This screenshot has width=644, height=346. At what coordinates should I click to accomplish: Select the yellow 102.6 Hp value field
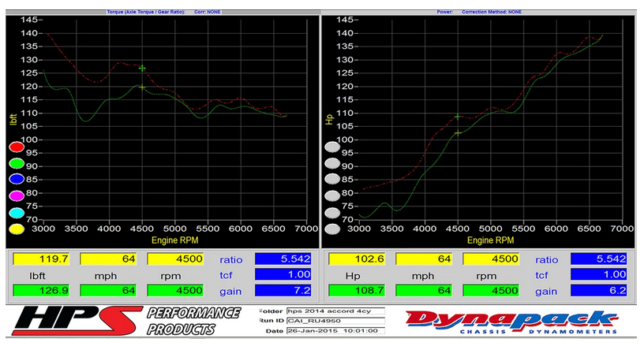(355, 259)
